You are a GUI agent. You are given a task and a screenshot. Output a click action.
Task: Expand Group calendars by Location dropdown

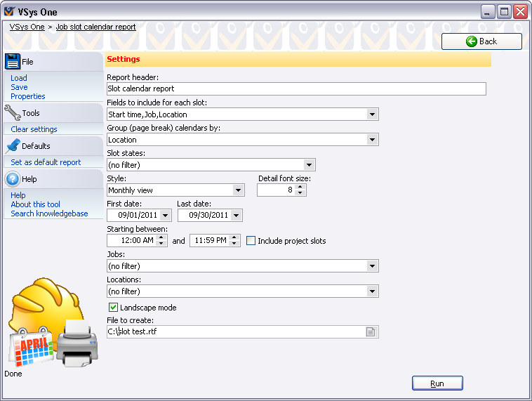pos(372,140)
